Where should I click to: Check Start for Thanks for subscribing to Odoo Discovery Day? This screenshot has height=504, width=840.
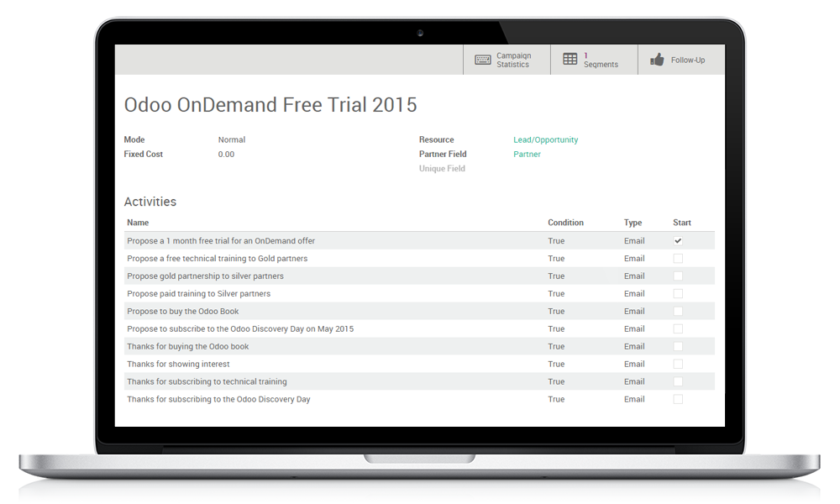[678, 400]
